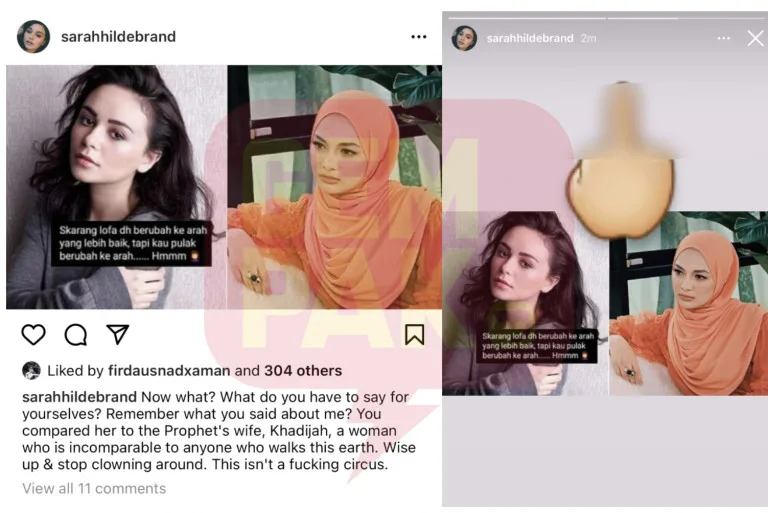Viewport: 768px width, 513px height.
Task: Jump to first story progress bar segment
Action: tap(527, 18)
